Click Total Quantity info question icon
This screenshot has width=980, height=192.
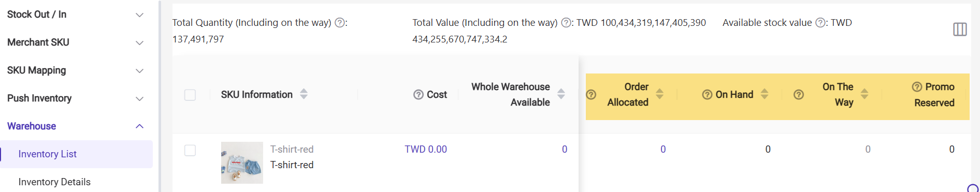pyautogui.click(x=340, y=23)
